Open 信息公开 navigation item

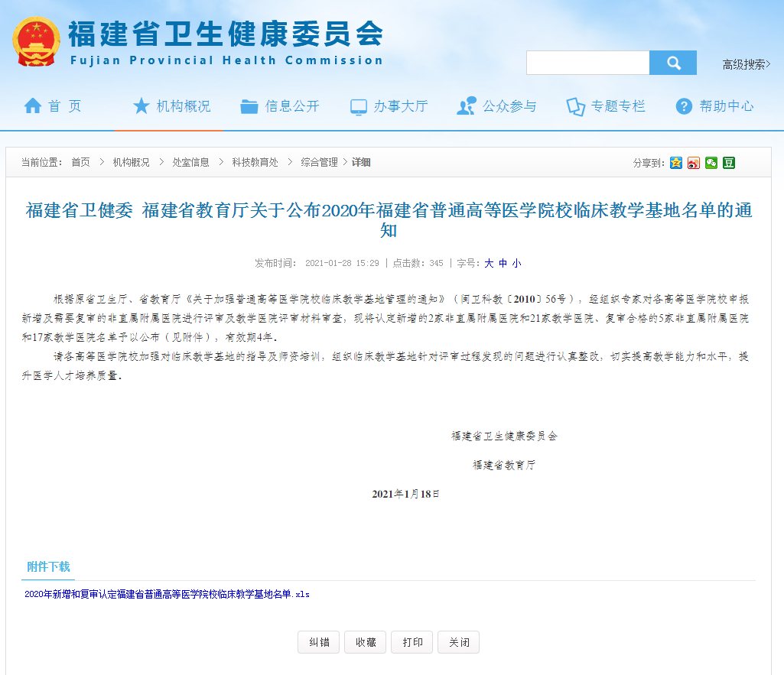280,106
